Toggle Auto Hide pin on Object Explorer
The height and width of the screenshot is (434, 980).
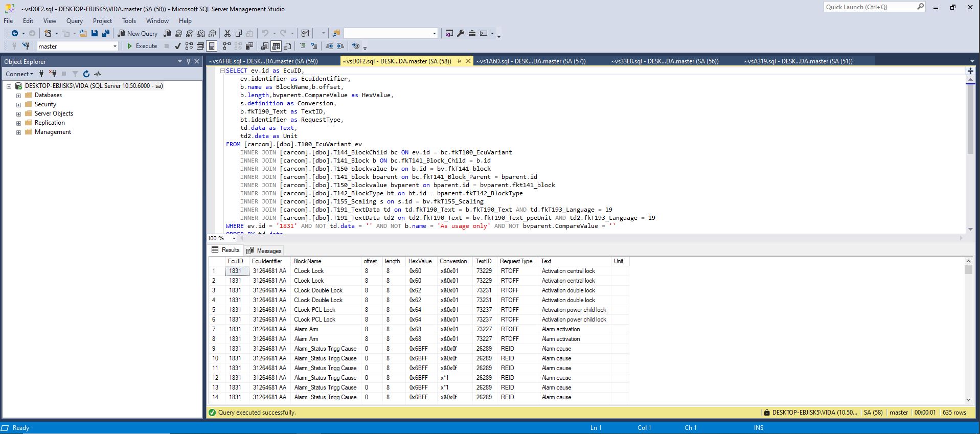[188, 61]
